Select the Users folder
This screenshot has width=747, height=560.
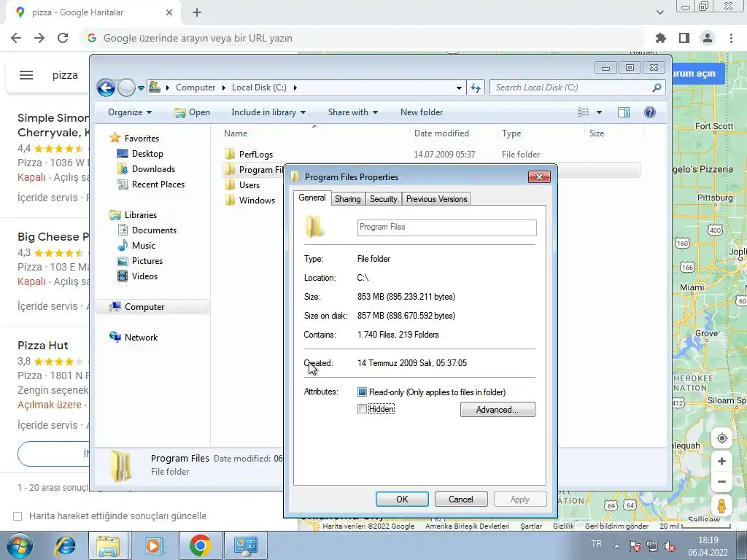[249, 184]
